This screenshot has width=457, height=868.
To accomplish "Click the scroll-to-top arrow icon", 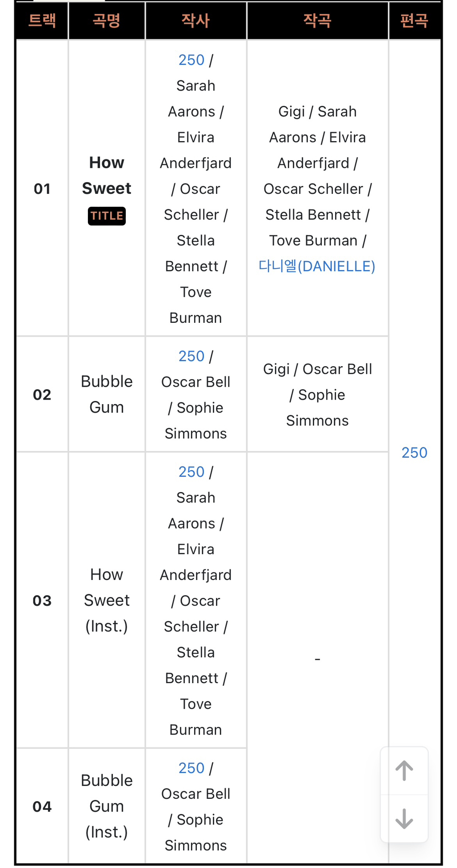I will point(404,771).
